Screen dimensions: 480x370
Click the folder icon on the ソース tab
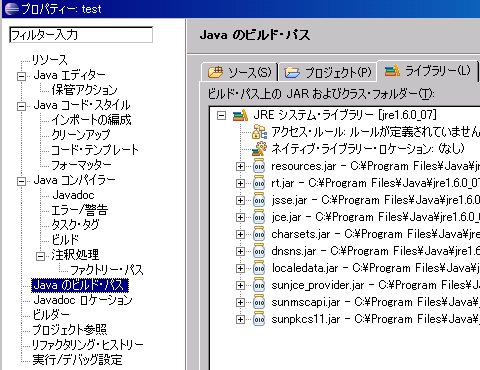[215, 72]
